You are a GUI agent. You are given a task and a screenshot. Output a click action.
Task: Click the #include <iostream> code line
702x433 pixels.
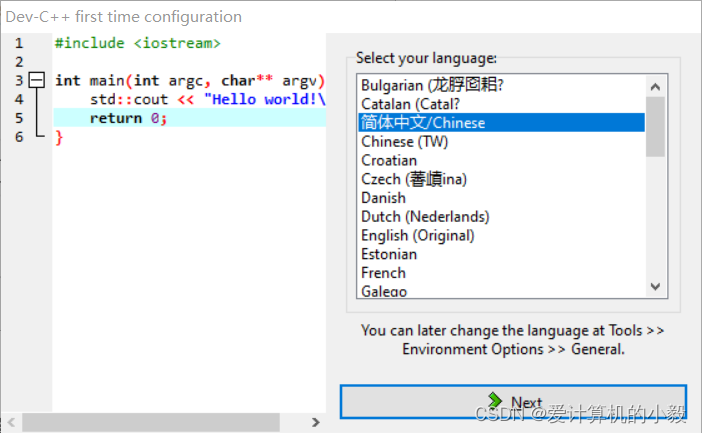[138, 43]
